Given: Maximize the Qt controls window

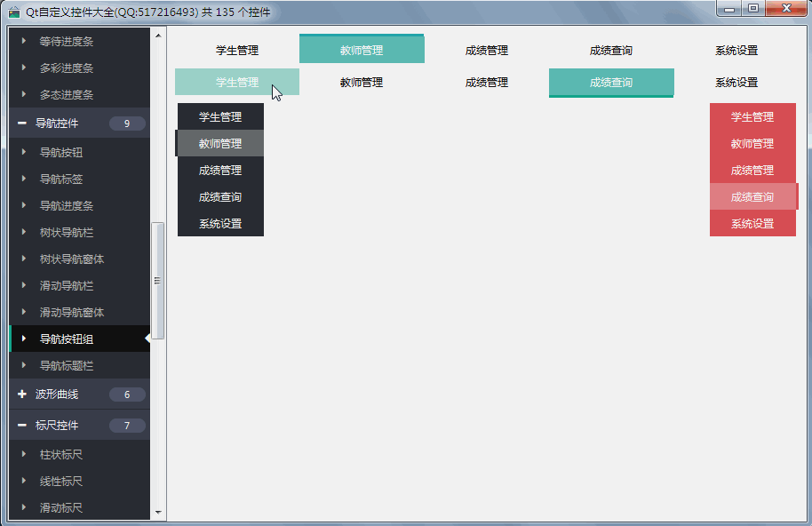Looking at the screenshot, I should [x=753, y=9].
